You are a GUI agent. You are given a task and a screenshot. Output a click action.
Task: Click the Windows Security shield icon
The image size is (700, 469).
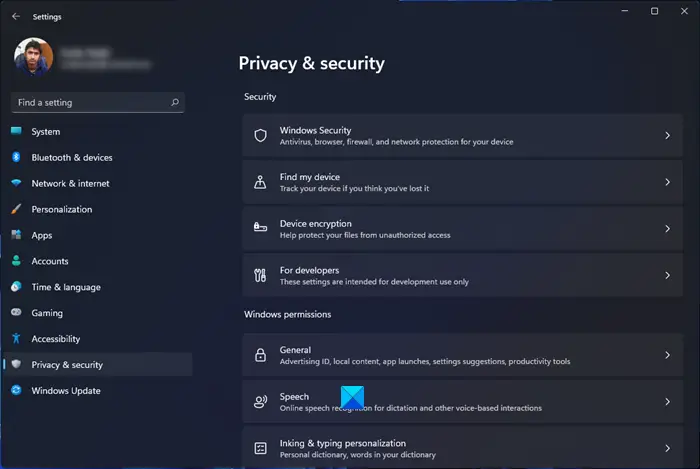tap(260, 136)
